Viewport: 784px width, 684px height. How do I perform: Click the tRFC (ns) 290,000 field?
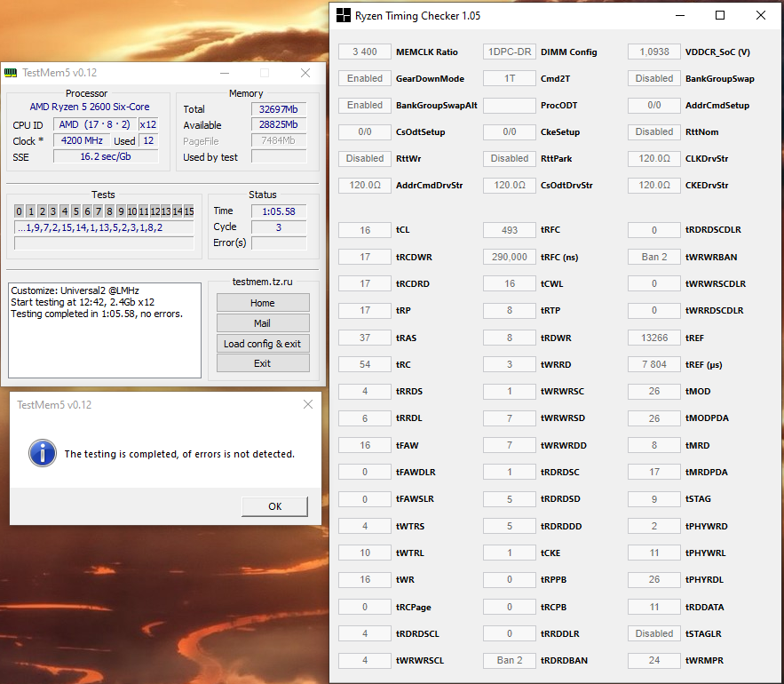point(510,257)
